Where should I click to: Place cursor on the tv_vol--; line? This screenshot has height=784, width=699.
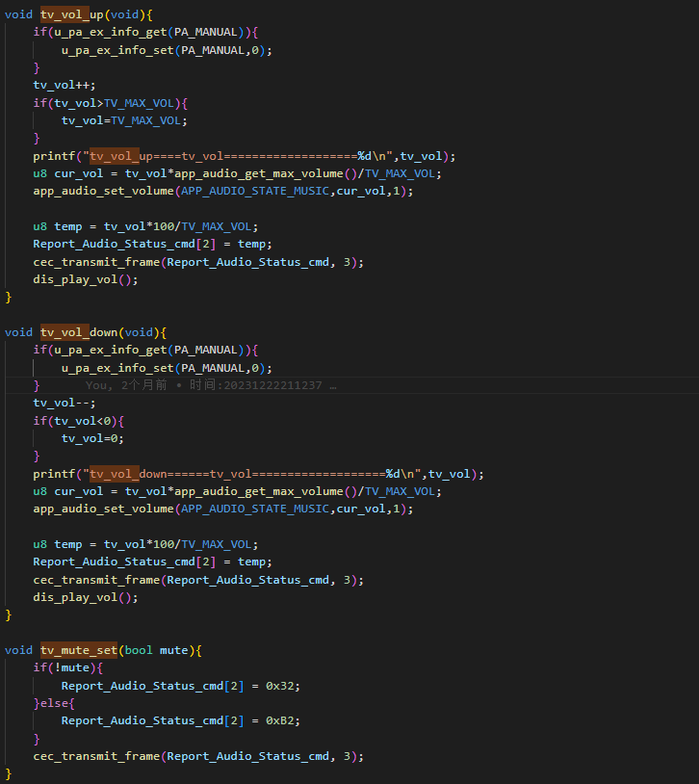[64, 403]
